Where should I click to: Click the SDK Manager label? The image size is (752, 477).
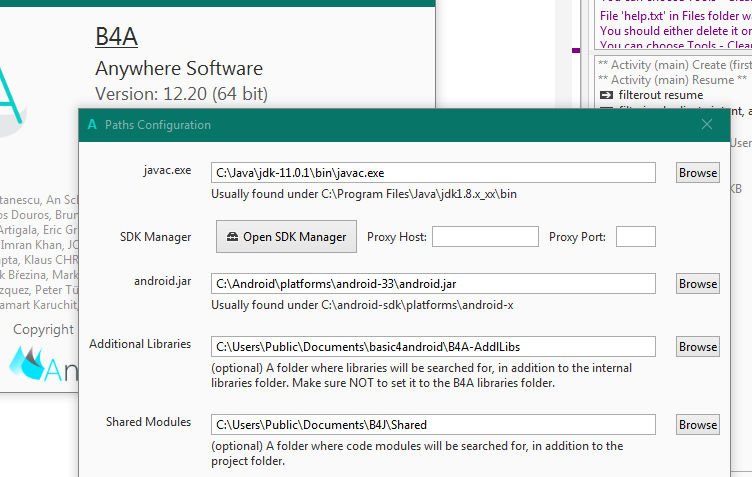click(x=155, y=237)
